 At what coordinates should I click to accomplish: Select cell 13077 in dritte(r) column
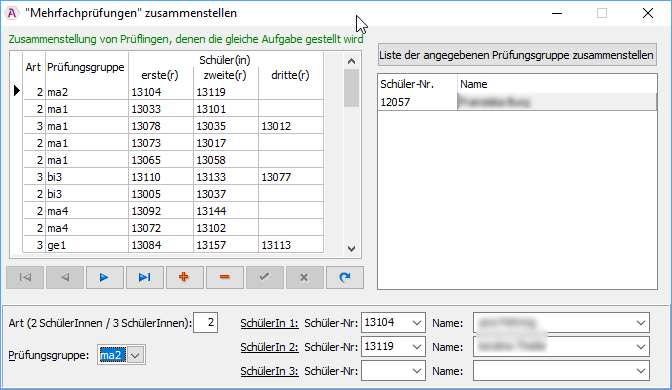tap(291, 177)
